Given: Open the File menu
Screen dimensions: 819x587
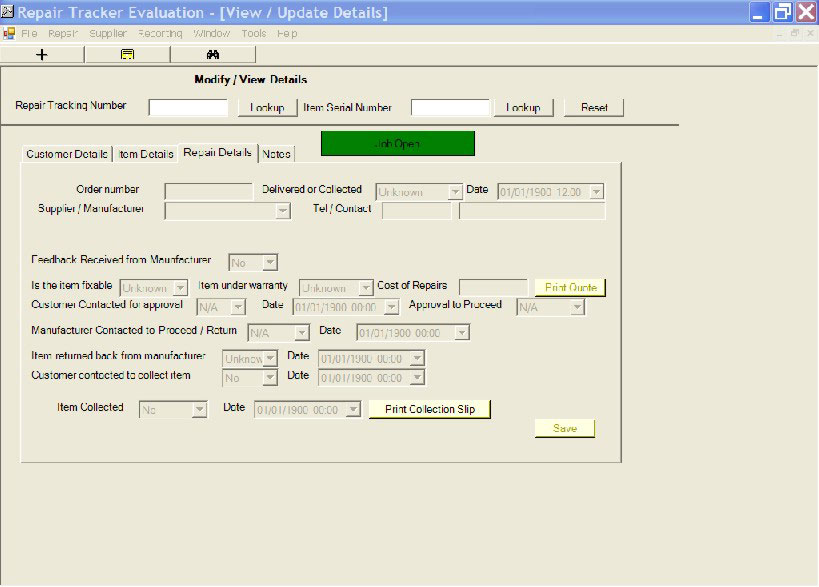Looking at the screenshot, I should click(x=29, y=33).
